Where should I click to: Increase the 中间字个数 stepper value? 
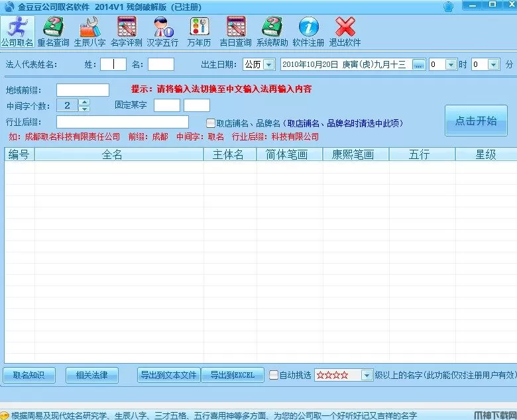pyautogui.click(x=84, y=102)
